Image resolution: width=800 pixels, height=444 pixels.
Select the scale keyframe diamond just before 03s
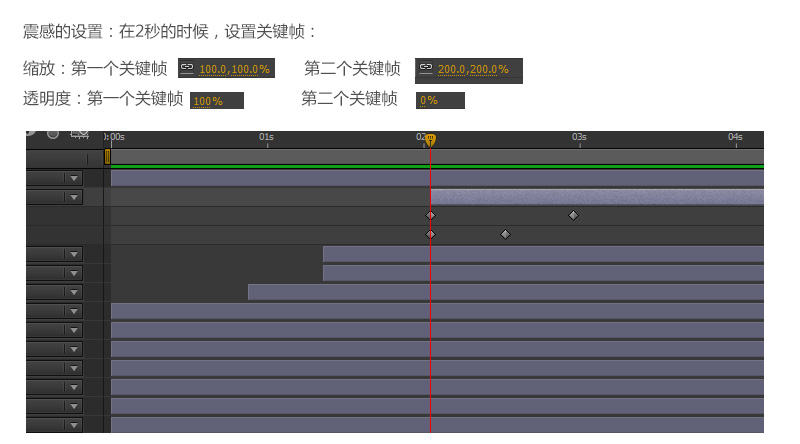[573, 215]
